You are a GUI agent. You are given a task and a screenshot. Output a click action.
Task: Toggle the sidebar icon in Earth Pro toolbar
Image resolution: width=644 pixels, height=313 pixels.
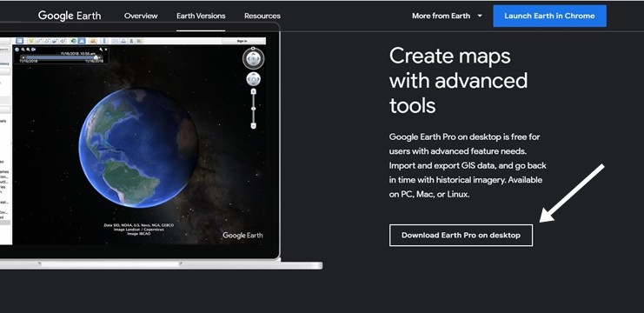click(20, 41)
